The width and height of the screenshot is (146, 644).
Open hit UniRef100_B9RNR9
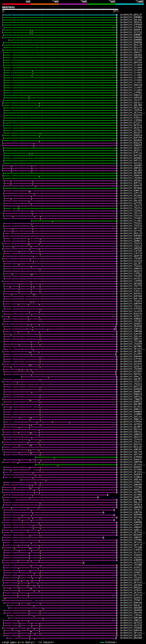click(x=131, y=17)
